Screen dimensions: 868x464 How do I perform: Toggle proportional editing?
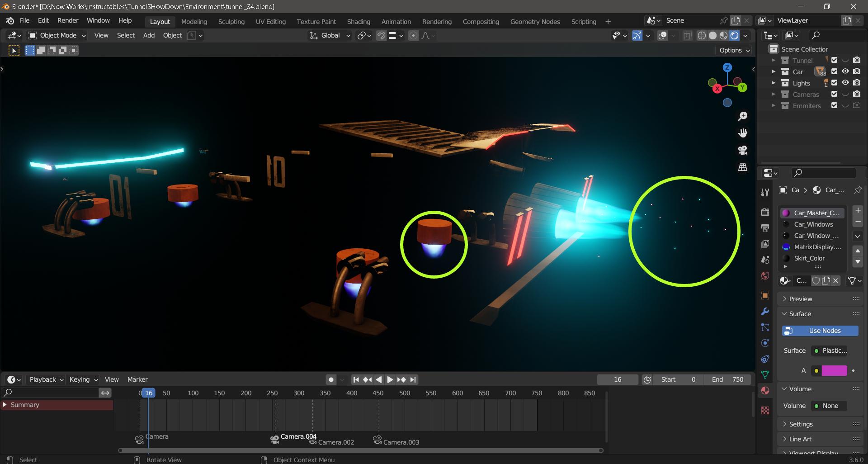(x=413, y=35)
